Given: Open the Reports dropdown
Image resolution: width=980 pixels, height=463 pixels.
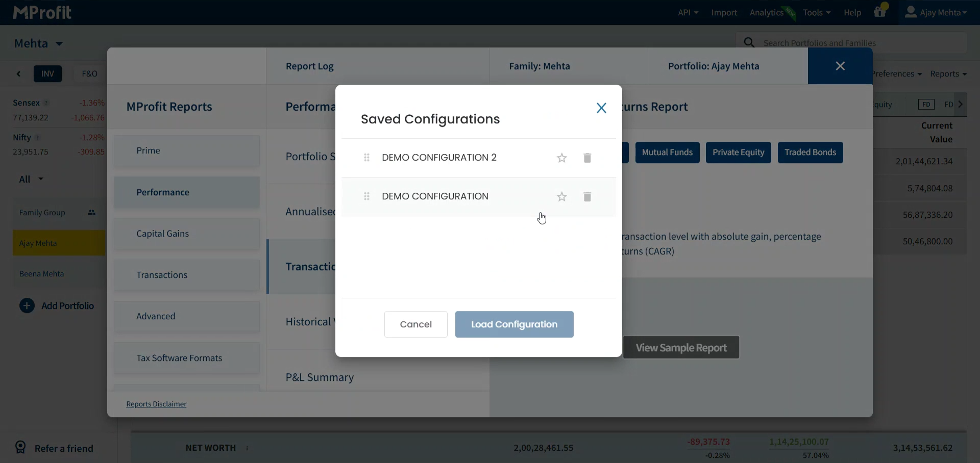Looking at the screenshot, I should 948,74.
